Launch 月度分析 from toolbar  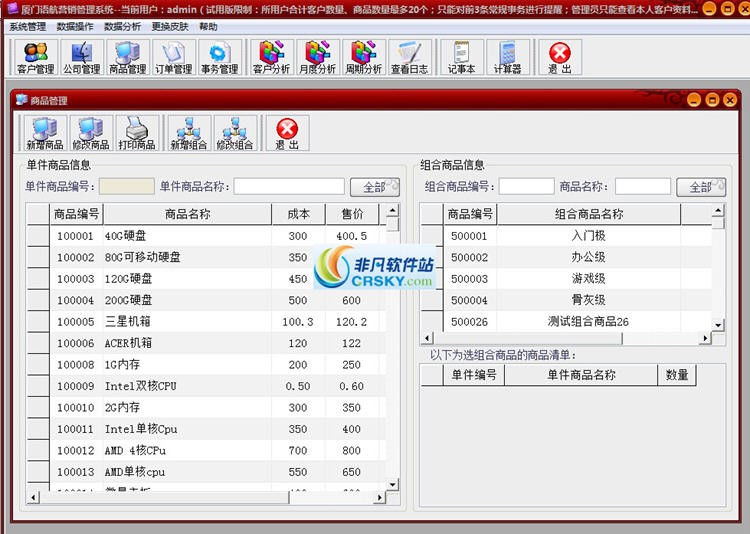pyautogui.click(x=317, y=58)
